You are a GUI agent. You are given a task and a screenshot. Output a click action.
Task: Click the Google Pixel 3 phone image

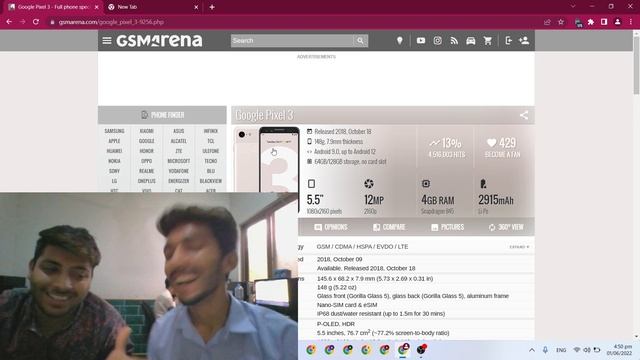pyautogui.click(x=267, y=160)
